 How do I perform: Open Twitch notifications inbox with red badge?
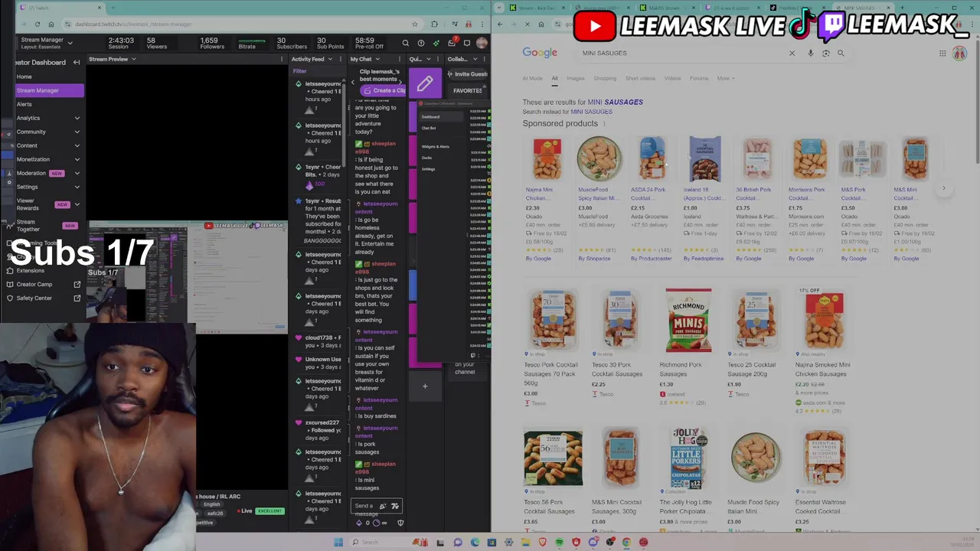[452, 42]
